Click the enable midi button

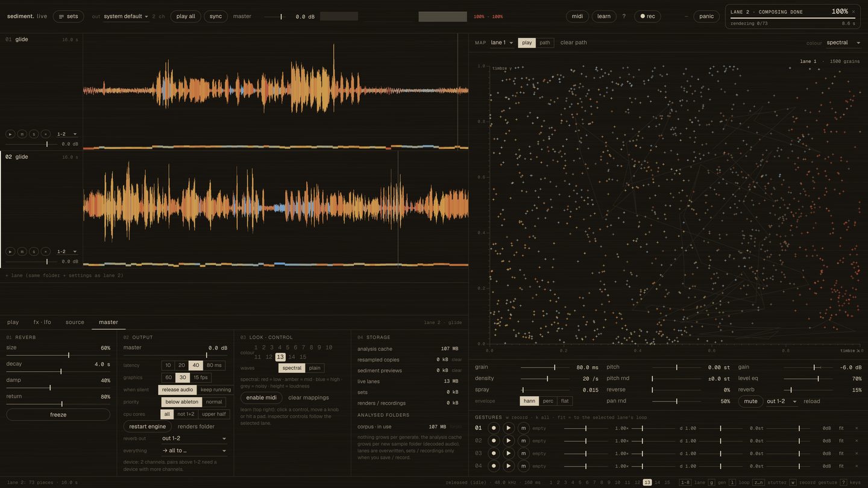pyautogui.click(x=262, y=398)
